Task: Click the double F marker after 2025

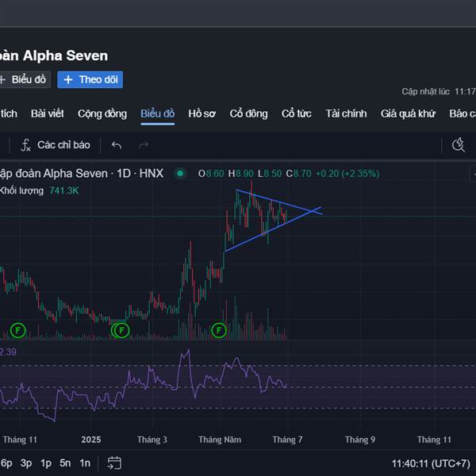Action: point(121,330)
